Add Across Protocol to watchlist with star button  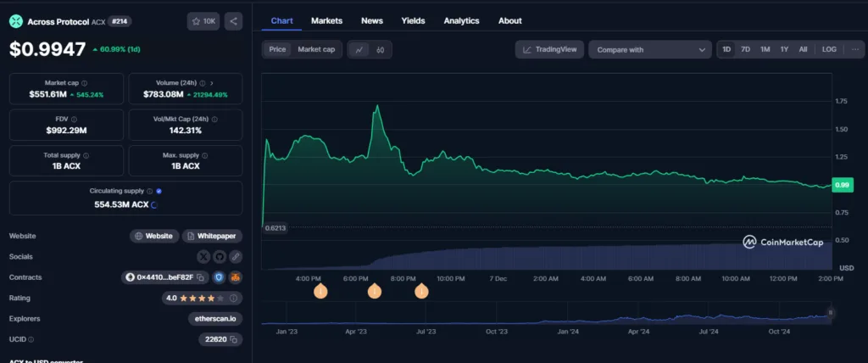[x=203, y=21]
